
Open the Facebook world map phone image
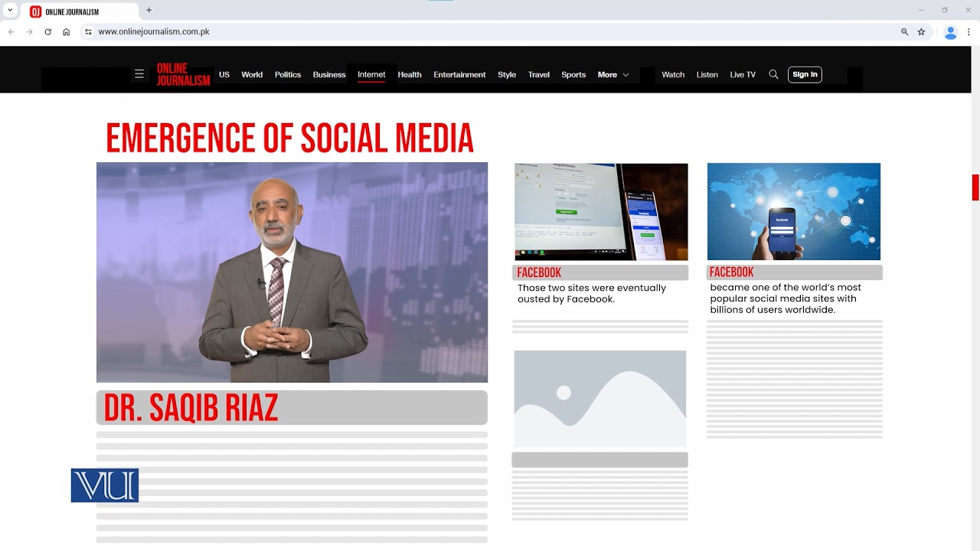794,212
